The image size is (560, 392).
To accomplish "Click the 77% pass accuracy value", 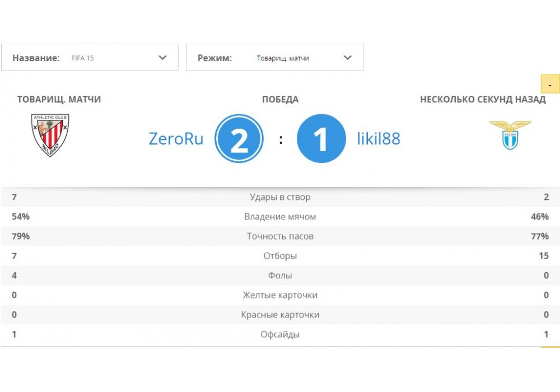I will (x=540, y=236).
